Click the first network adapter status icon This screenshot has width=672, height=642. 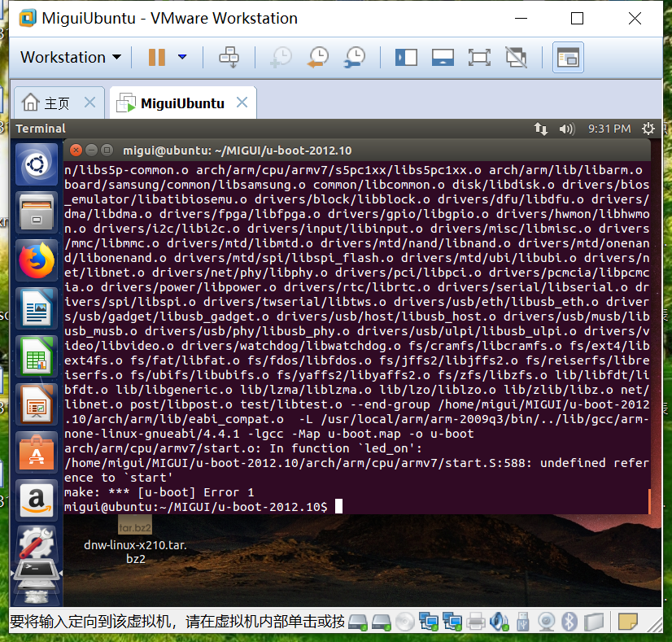(428, 622)
